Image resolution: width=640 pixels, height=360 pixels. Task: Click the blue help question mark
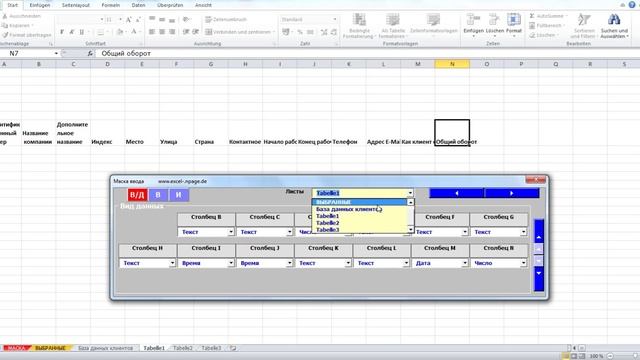632,5
